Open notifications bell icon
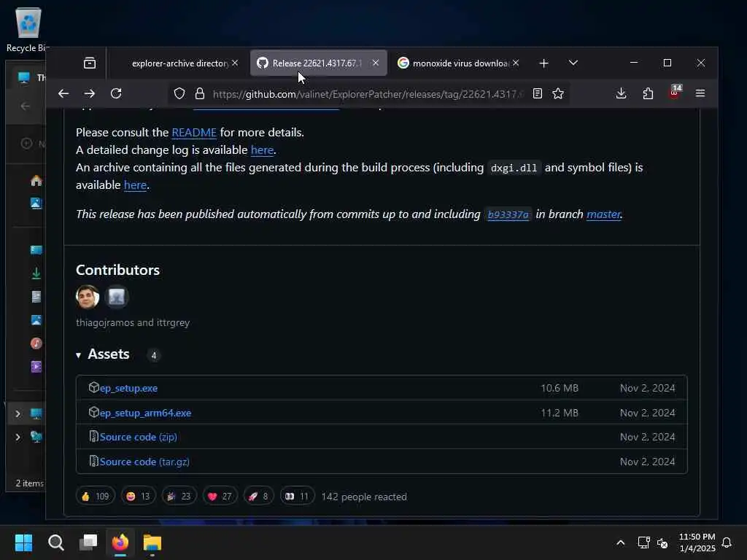 coord(727,542)
